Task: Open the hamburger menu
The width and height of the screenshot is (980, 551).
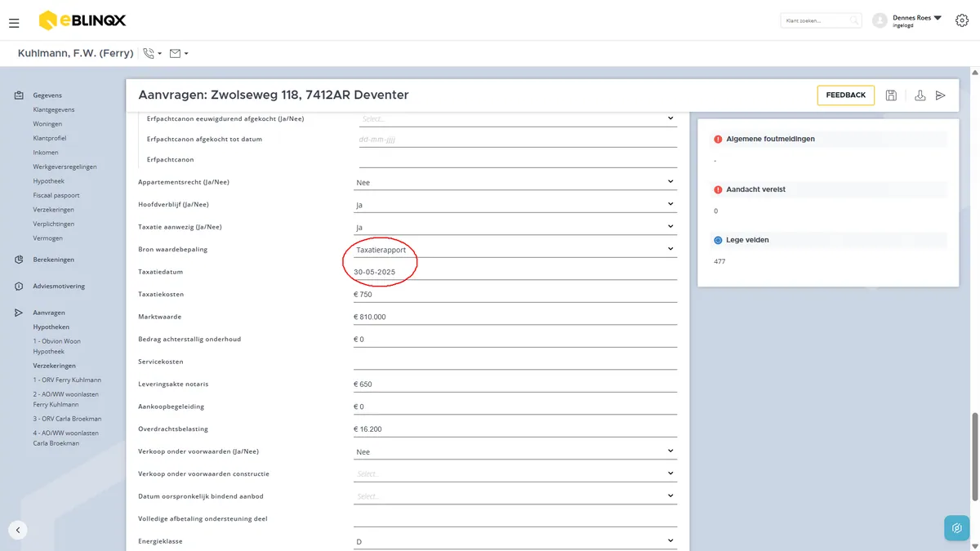Action: pos(14,24)
